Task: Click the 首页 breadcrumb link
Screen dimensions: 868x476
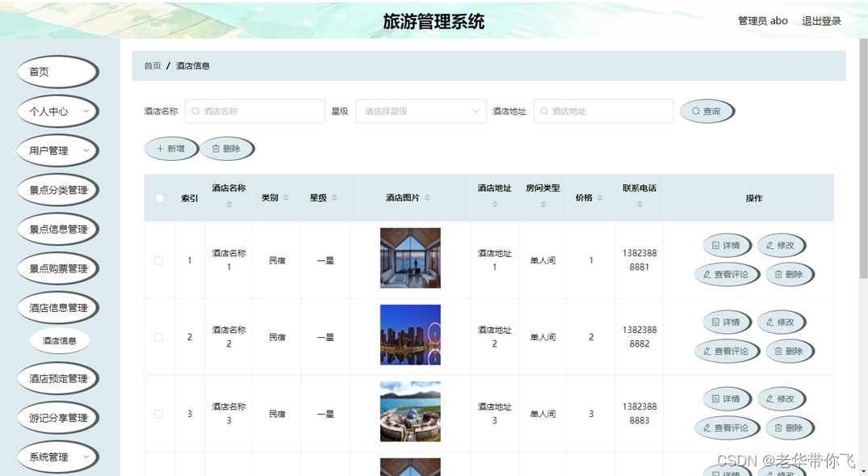Action: point(152,65)
